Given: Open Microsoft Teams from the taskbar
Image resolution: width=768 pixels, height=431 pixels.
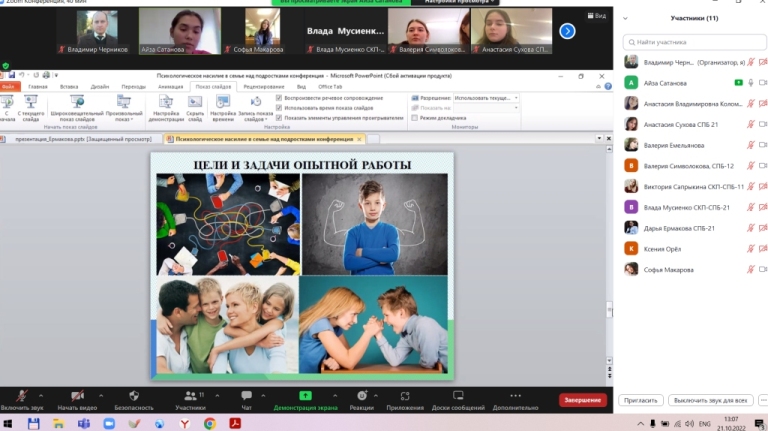Looking at the screenshot, I should (84, 424).
